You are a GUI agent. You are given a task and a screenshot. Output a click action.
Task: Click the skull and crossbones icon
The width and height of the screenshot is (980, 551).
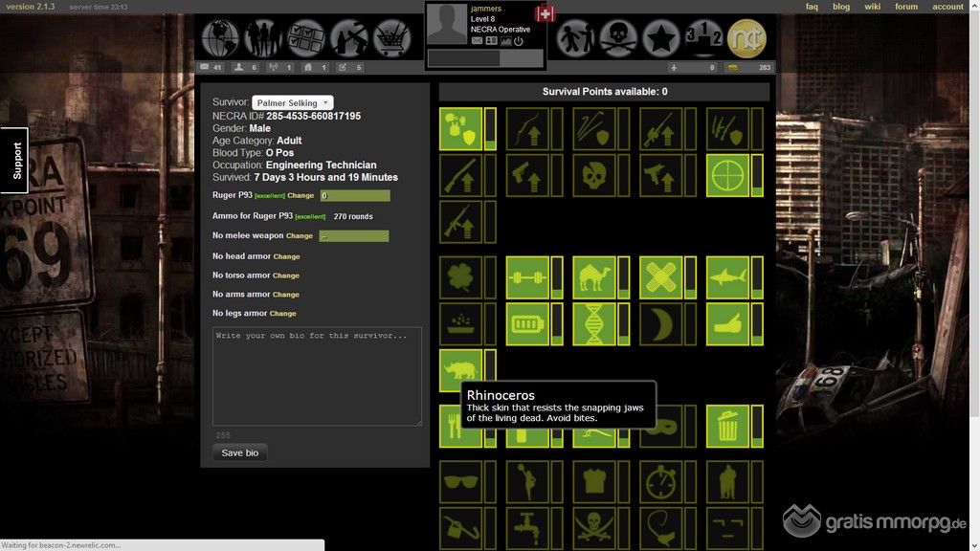point(618,38)
